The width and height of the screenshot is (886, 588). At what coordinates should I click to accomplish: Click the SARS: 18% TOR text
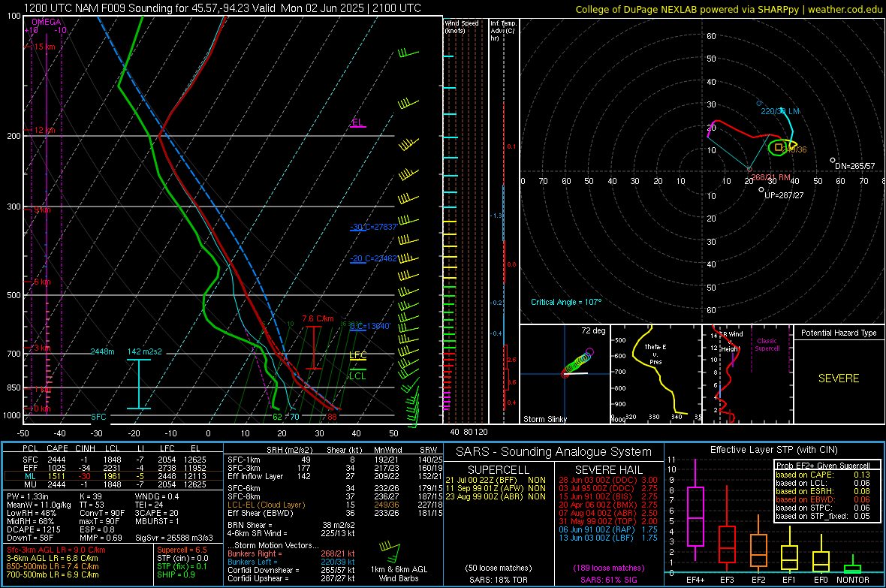(499, 580)
